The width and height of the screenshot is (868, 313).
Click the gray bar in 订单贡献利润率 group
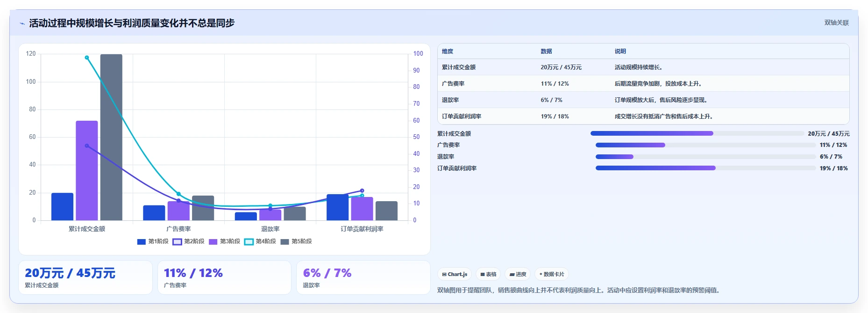386,211
